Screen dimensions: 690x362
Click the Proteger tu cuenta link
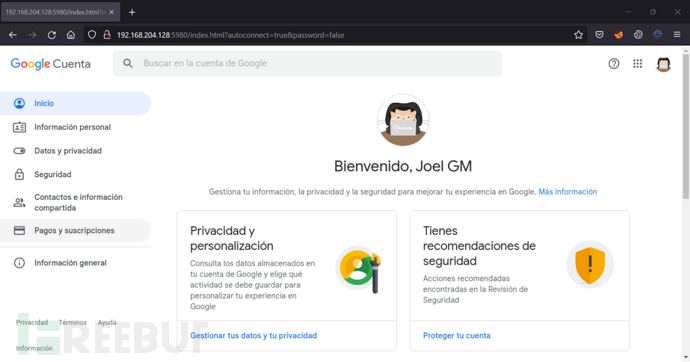457,336
